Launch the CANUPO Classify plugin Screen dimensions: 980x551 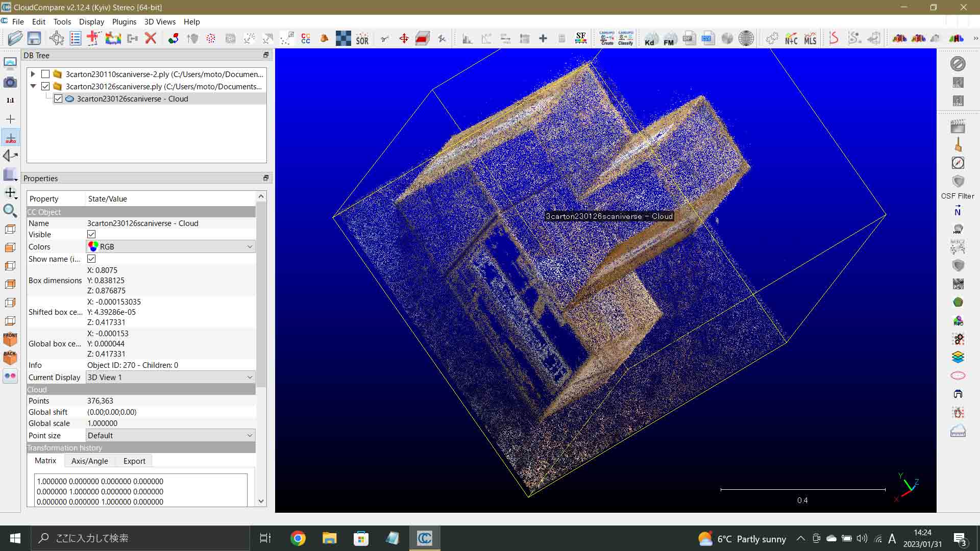(625, 38)
